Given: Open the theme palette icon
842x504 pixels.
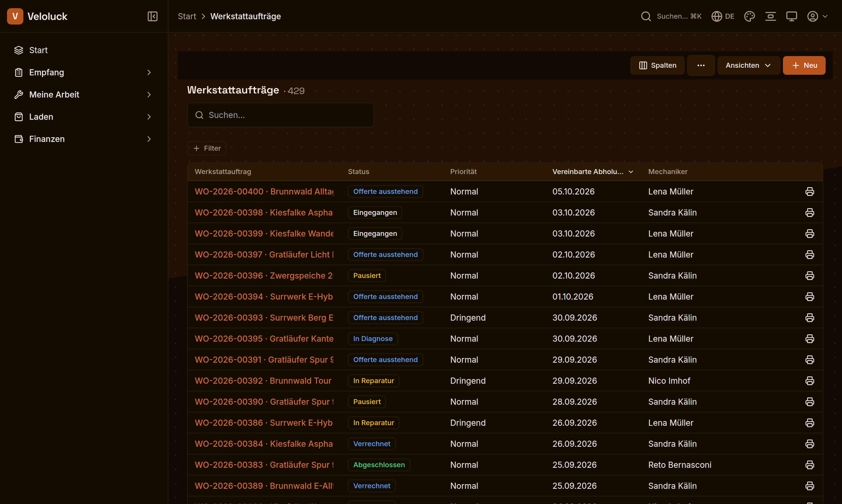Looking at the screenshot, I should coord(749,16).
